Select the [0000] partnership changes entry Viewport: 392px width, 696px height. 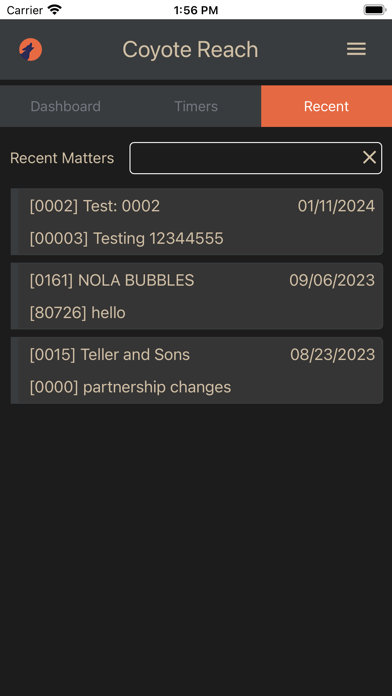coord(131,388)
